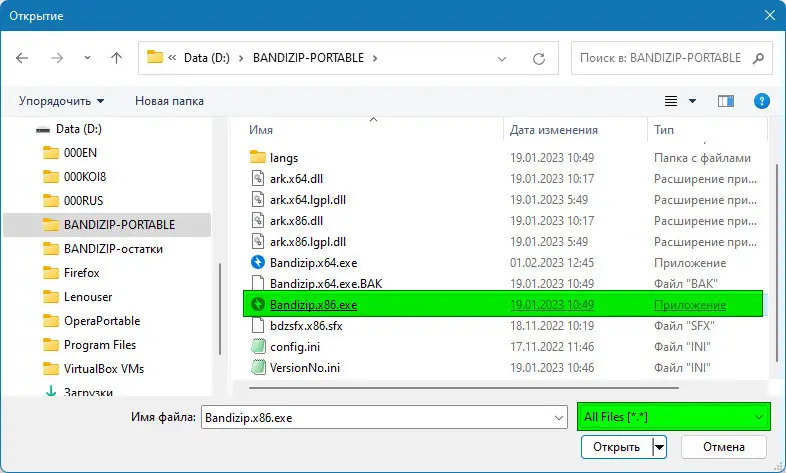The width and height of the screenshot is (786, 473).
Task: Click the magnifier search icon
Action: 758,58
